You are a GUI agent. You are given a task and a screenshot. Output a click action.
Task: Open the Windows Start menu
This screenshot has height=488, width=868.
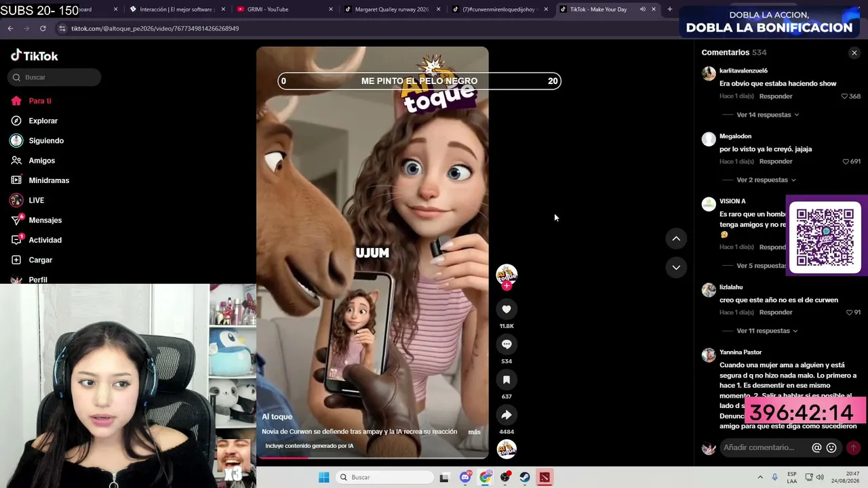[324, 477]
